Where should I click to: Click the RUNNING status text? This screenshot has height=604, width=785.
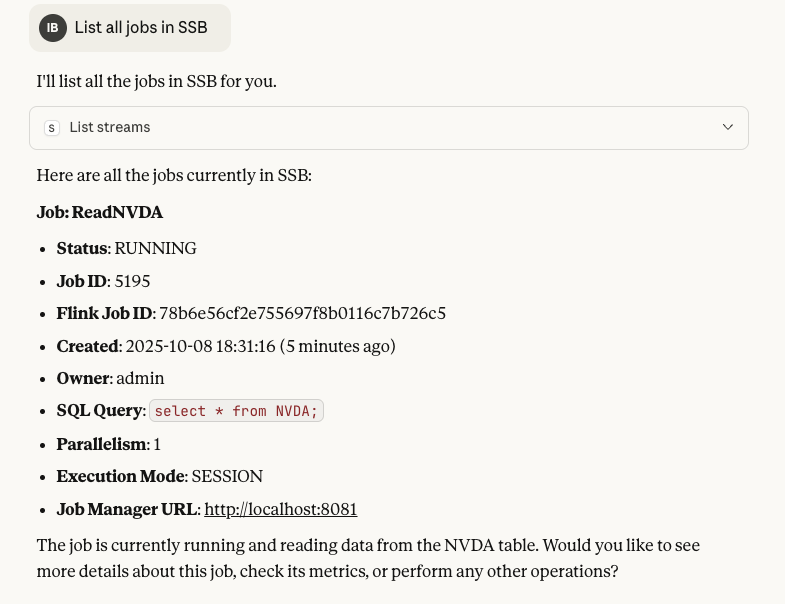155,248
